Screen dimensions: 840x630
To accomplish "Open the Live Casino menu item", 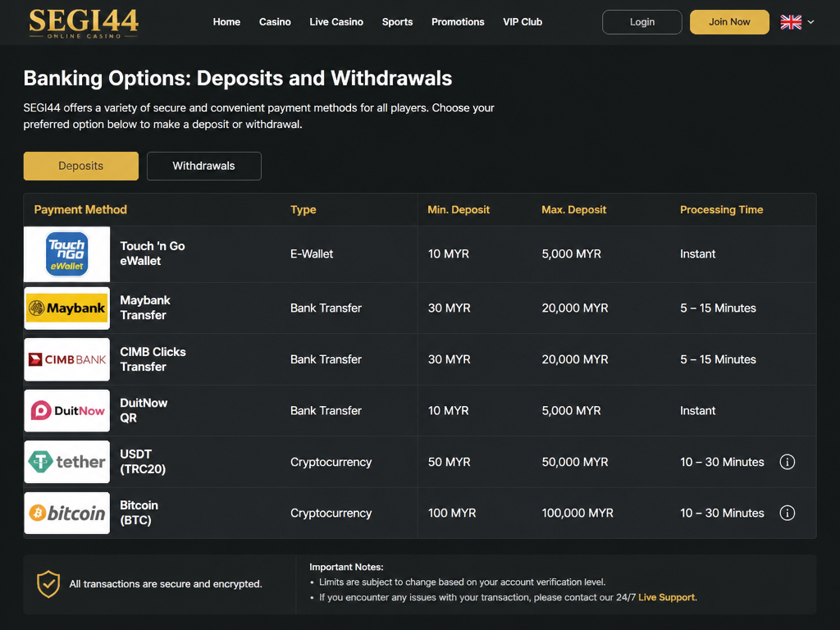I will coord(336,22).
